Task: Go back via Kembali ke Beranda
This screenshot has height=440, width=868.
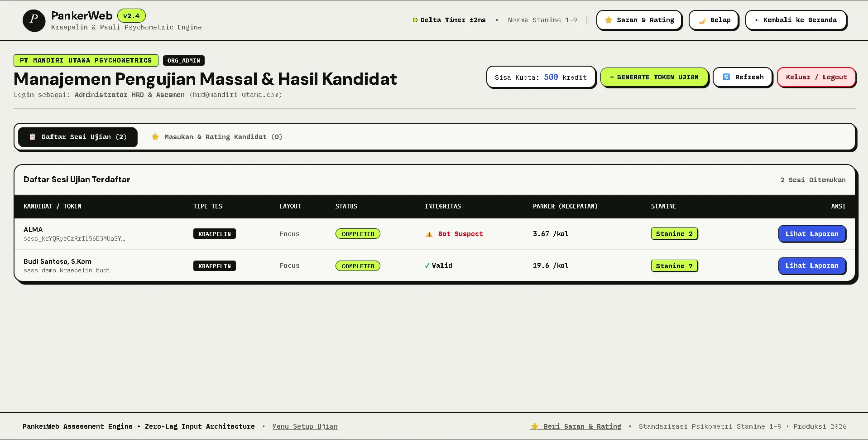Action: point(796,20)
